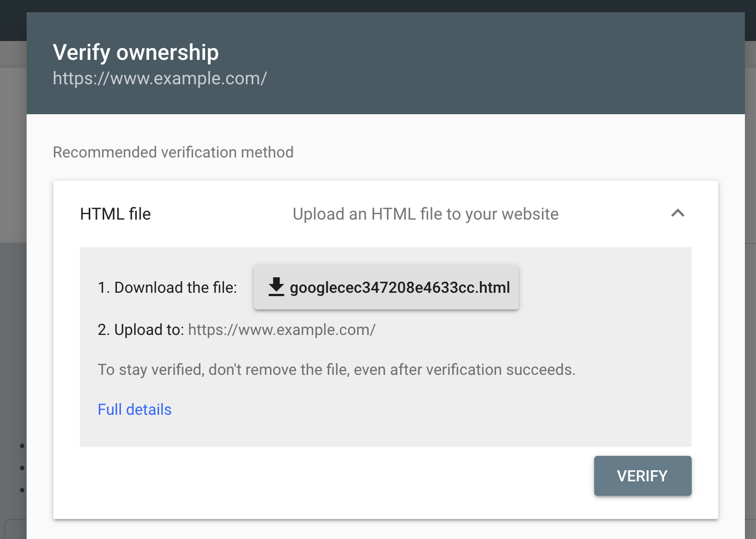Image resolution: width=756 pixels, height=539 pixels.
Task: Click the dimmed bullet list behind the dialog
Action: coord(22,467)
